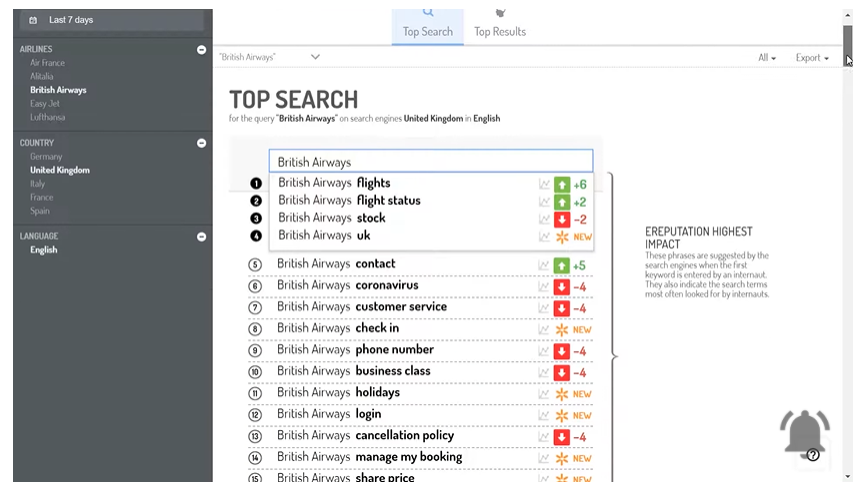Open trend chart icon for uk row
Image resolution: width=866 pixels, height=495 pixels.
545,237
